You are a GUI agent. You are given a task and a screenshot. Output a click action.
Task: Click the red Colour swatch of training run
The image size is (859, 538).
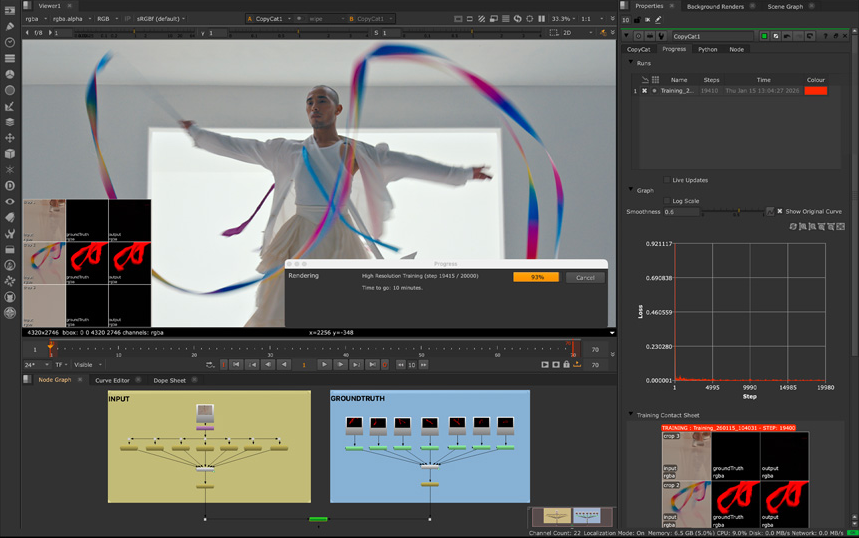coord(815,90)
